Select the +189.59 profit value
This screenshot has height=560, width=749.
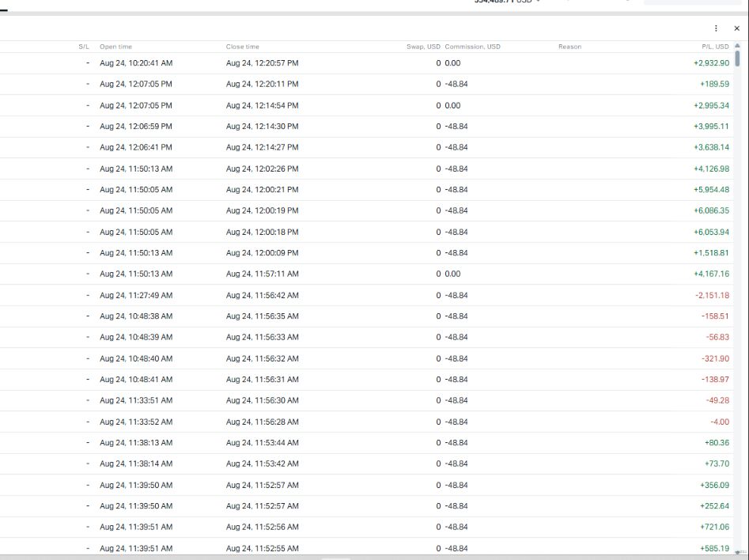coord(715,84)
